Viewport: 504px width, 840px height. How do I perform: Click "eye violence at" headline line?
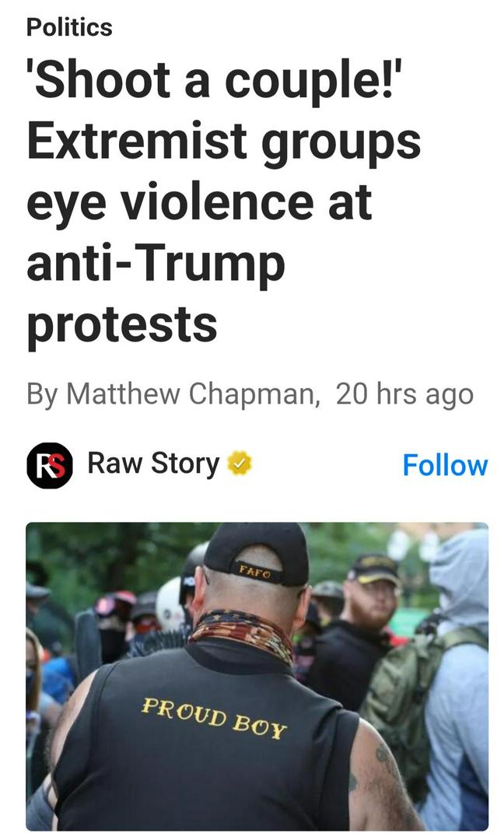198,203
